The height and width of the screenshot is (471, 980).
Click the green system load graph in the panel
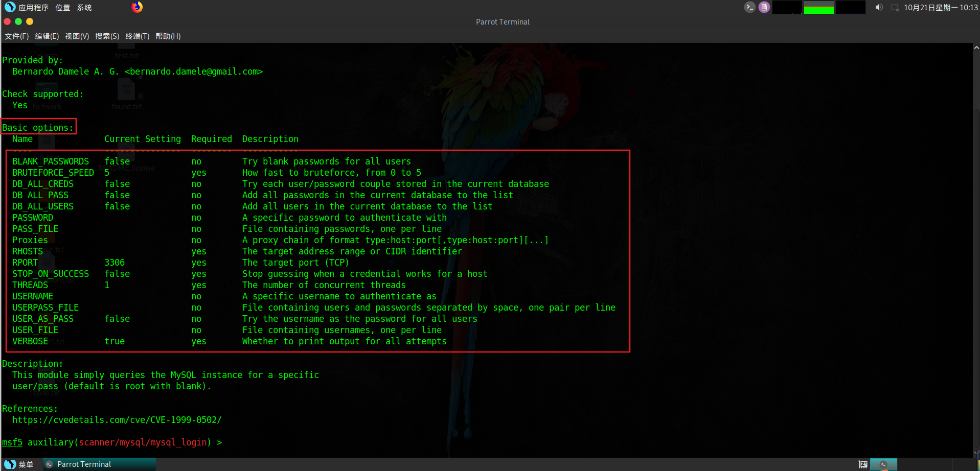818,7
